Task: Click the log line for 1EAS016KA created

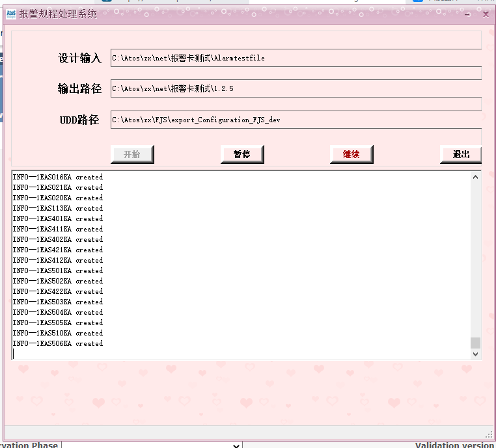Action: coord(58,177)
